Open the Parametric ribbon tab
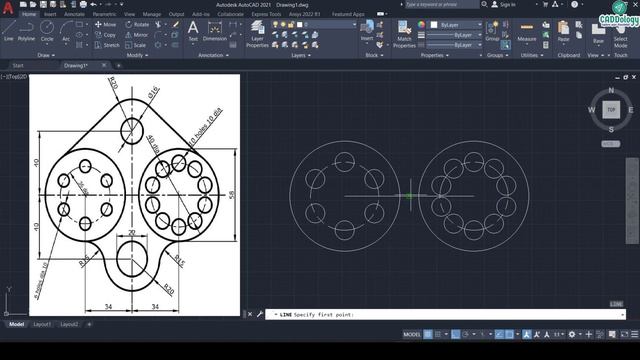 pyautogui.click(x=104, y=14)
